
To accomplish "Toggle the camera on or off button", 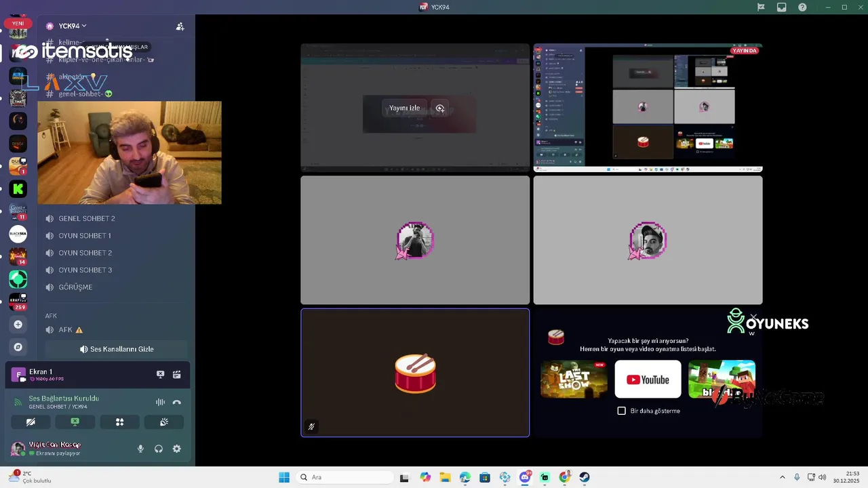I will [31, 422].
